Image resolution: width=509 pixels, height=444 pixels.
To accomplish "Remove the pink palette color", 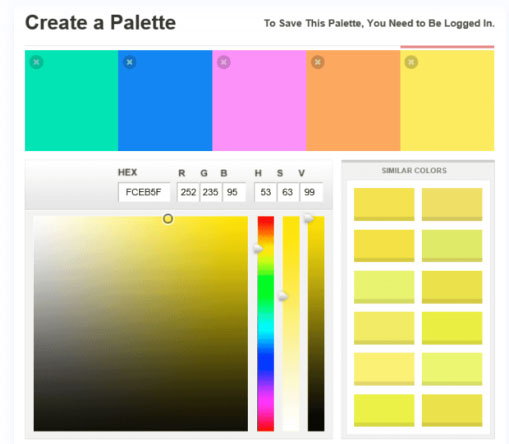I will tap(224, 62).
